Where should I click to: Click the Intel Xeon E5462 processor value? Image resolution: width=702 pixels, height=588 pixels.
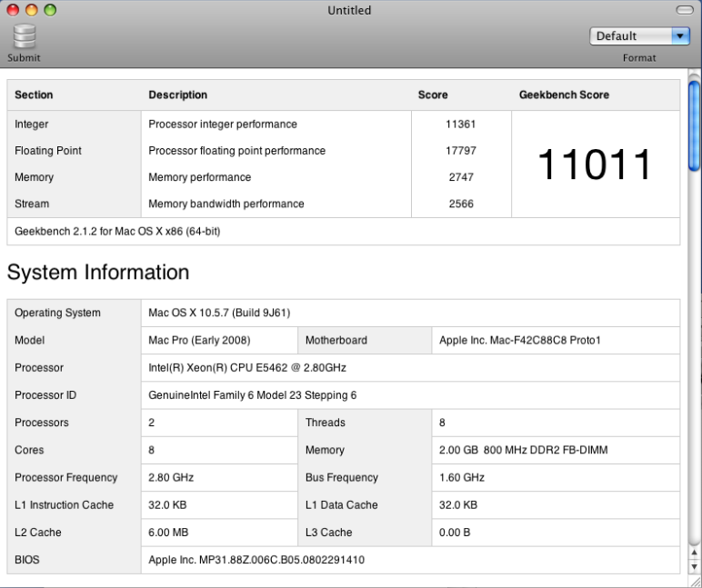click(x=247, y=367)
